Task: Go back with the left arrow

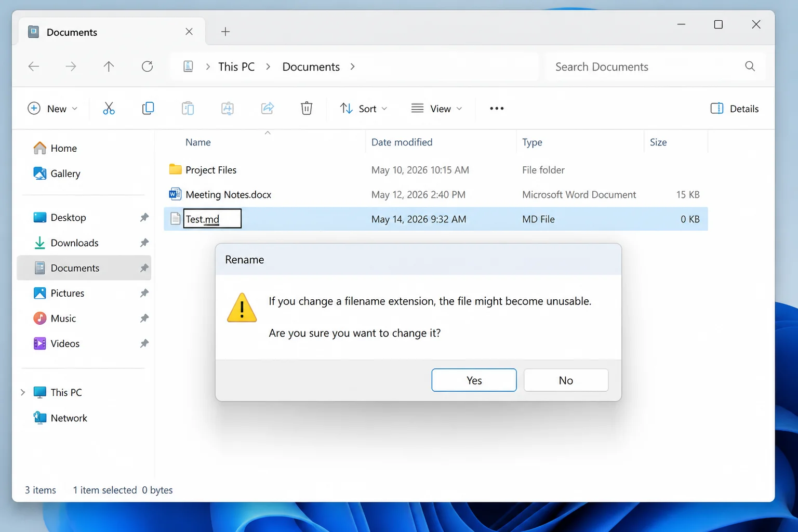Action: [34, 66]
